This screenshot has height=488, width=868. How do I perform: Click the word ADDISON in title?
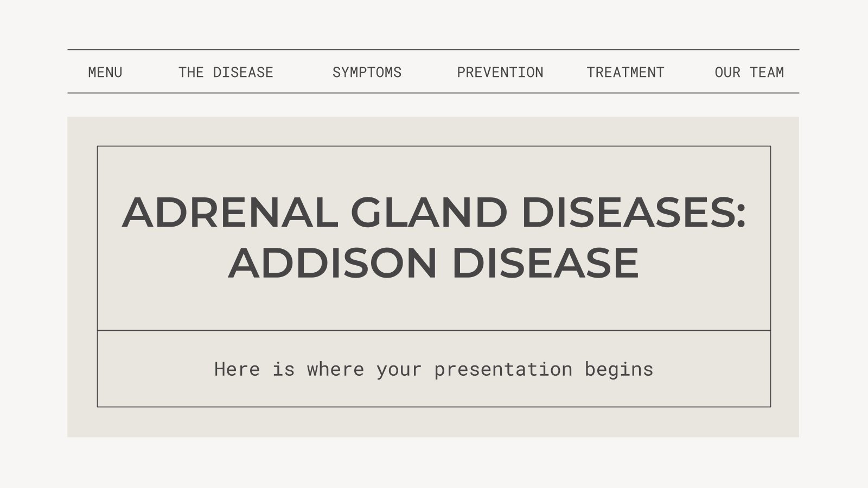(333, 263)
